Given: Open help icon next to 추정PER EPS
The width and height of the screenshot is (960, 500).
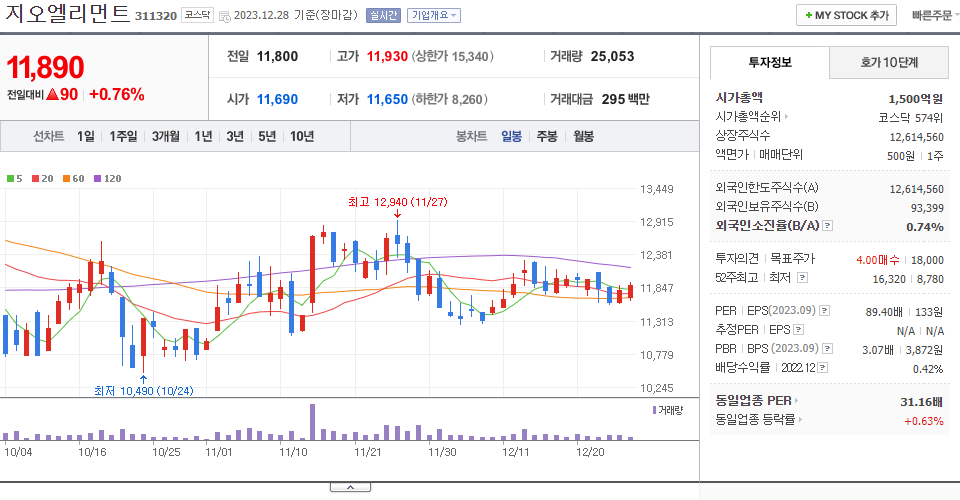Looking at the screenshot, I should pyautogui.click(x=798, y=330).
